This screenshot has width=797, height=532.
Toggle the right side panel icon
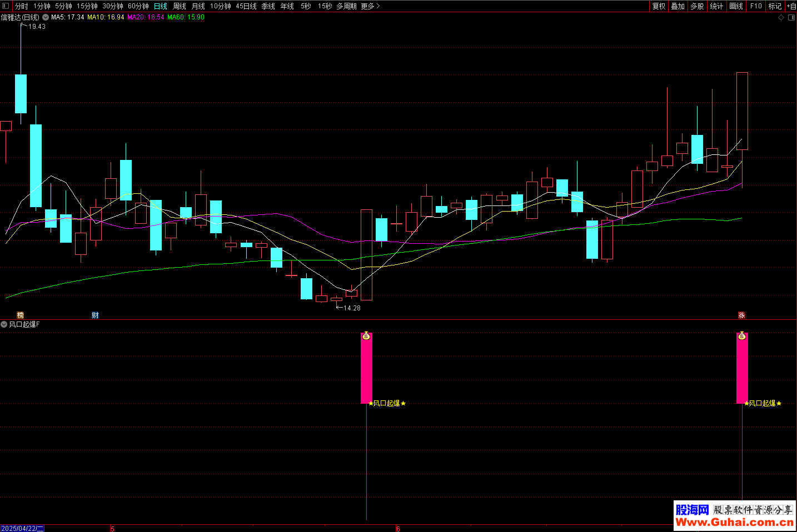pyautogui.click(x=791, y=18)
